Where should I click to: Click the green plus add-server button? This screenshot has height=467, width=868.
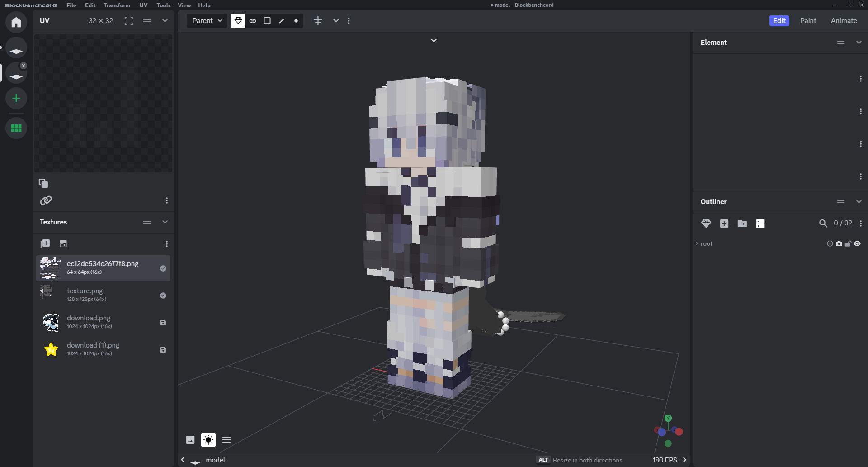(x=16, y=98)
